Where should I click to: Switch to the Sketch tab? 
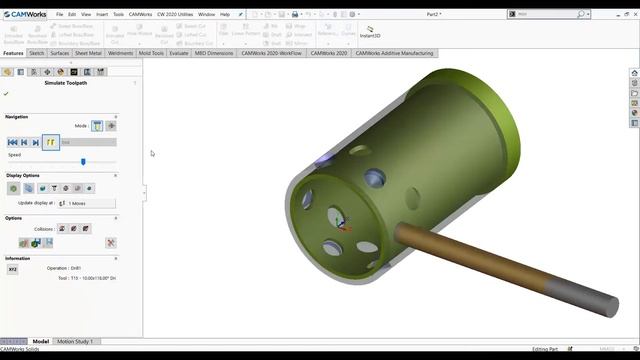[37, 53]
